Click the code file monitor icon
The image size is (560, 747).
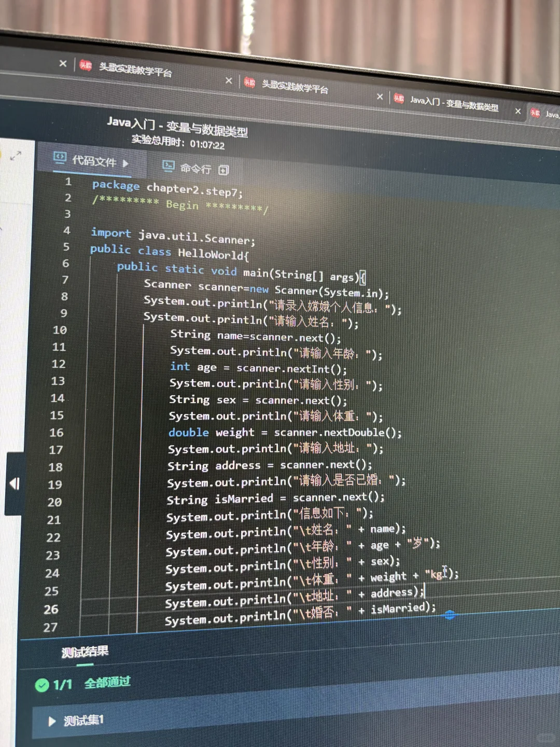[x=60, y=157]
